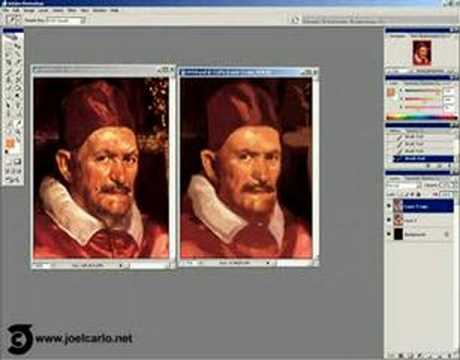Select the Zoom tool

click(x=18, y=131)
